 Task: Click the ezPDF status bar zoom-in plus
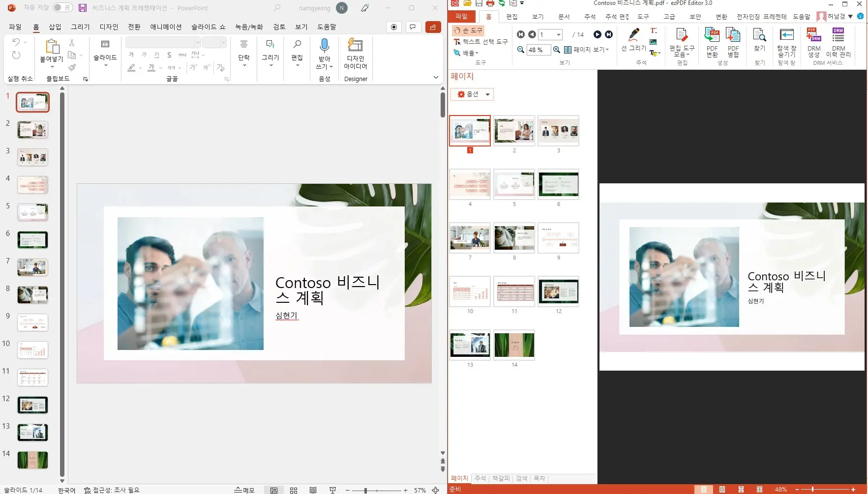854,490
